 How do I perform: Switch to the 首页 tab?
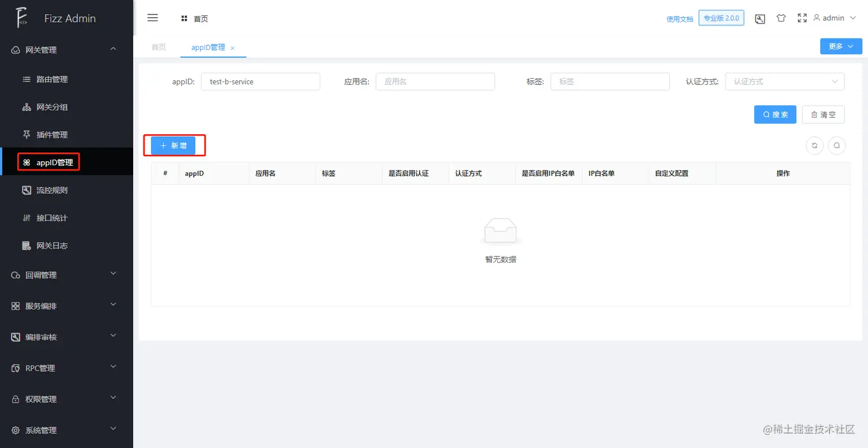tap(158, 47)
